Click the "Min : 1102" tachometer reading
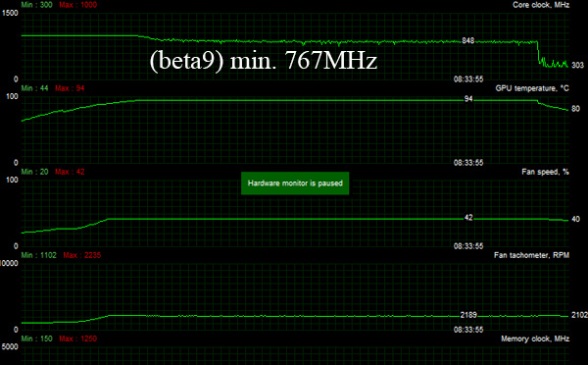The height and width of the screenshot is (365, 588). (39, 255)
